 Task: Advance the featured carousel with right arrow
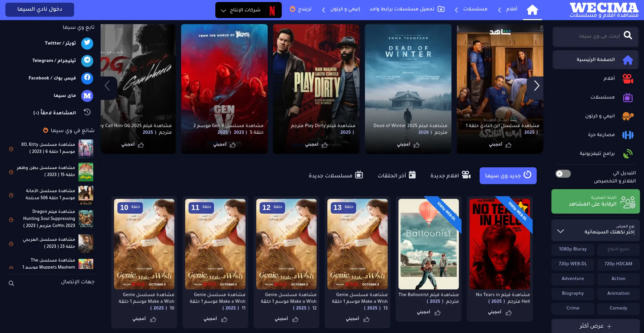(x=536, y=86)
